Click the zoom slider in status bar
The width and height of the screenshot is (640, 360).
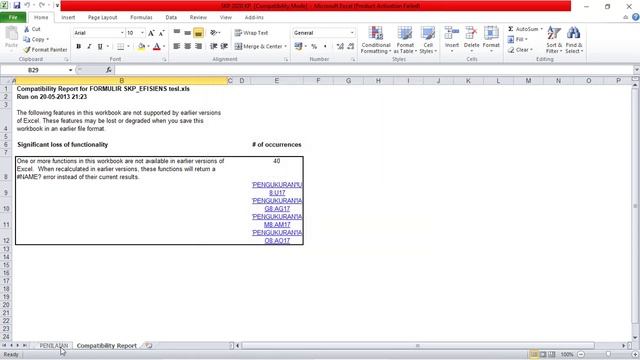point(608,355)
